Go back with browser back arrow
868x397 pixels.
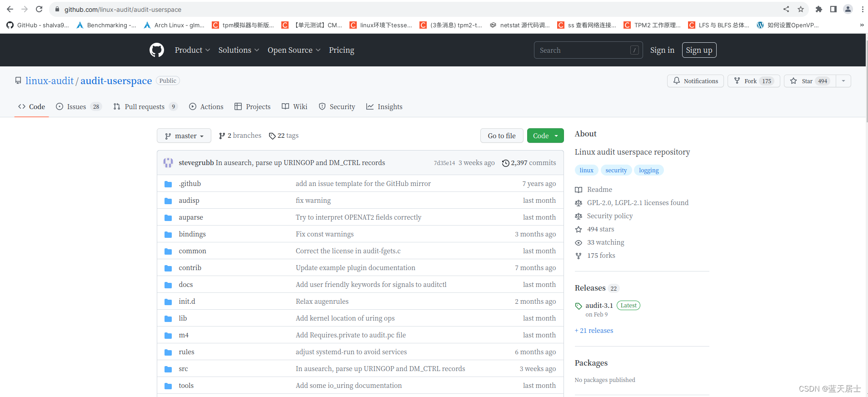[10, 9]
